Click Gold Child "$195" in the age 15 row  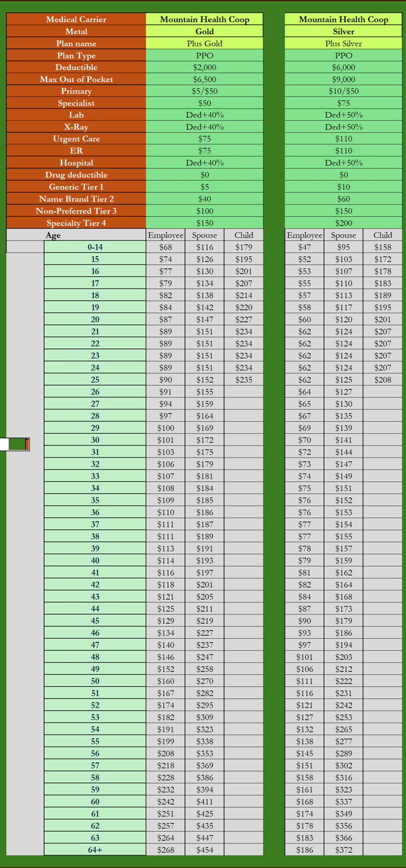point(244,259)
